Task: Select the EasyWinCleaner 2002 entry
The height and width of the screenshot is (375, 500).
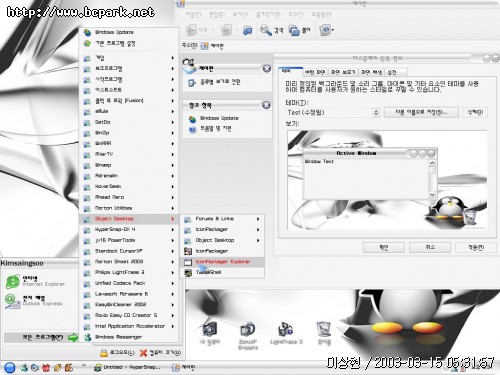Action: pyautogui.click(x=128, y=305)
